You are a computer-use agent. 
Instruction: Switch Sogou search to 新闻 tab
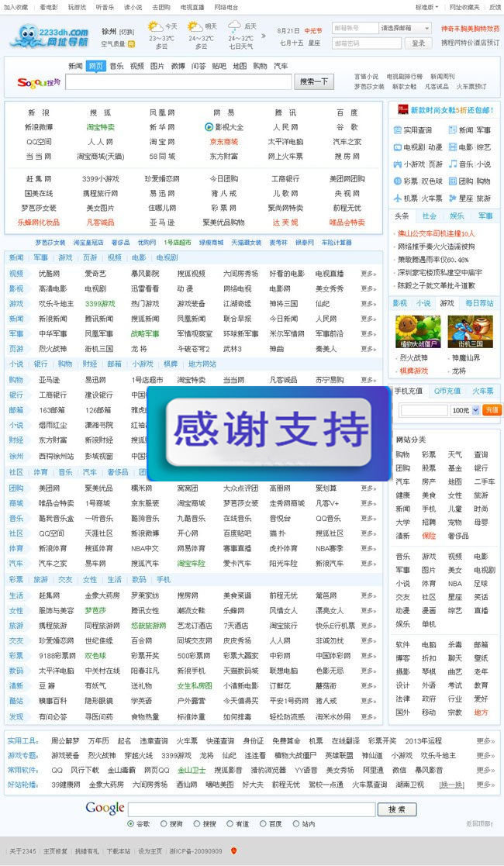tap(76, 66)
